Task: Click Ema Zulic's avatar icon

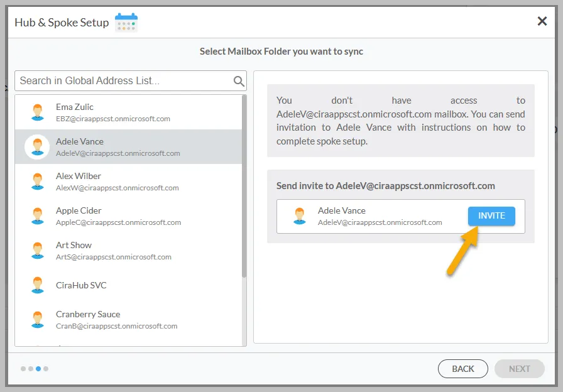Action: click(x=37, y=112)
